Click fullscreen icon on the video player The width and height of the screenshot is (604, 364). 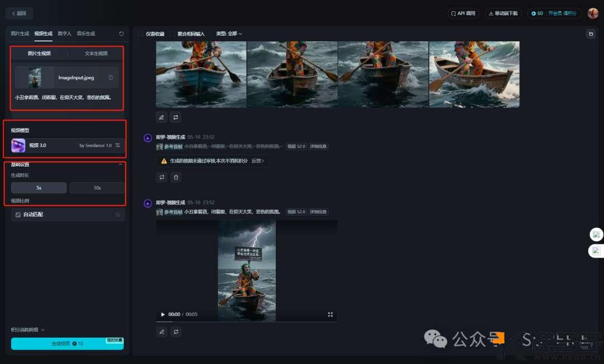(x=331, y=314)
